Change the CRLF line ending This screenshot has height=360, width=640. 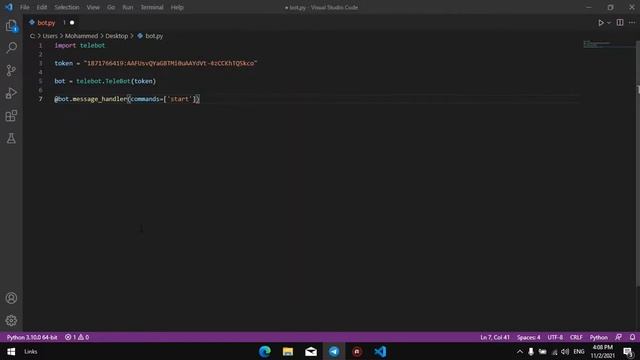tap(576, 337)
